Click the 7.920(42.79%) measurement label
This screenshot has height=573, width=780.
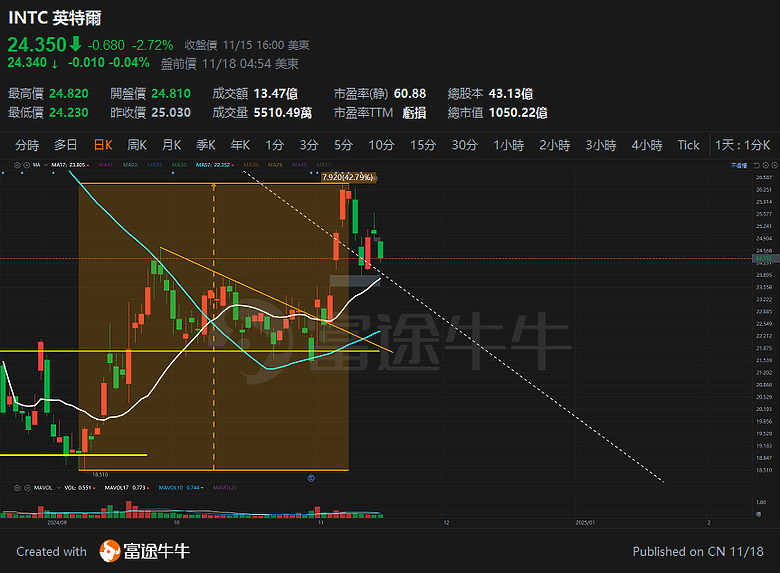point(348,177)
